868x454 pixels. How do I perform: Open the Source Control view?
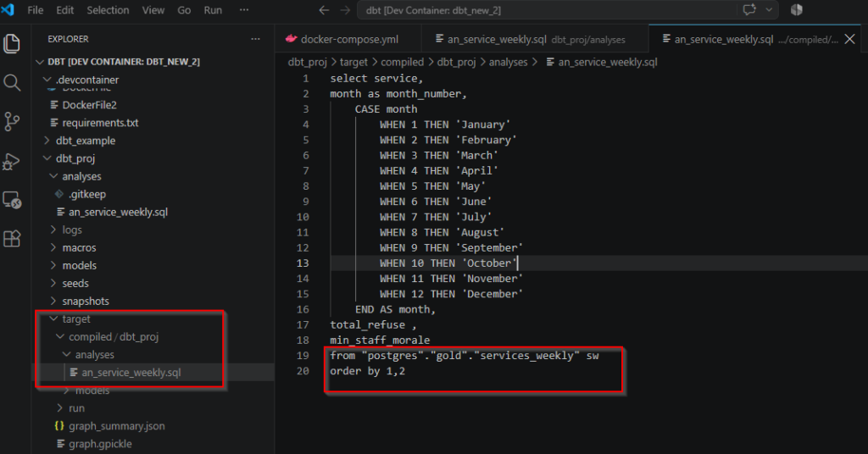point(12,122)
